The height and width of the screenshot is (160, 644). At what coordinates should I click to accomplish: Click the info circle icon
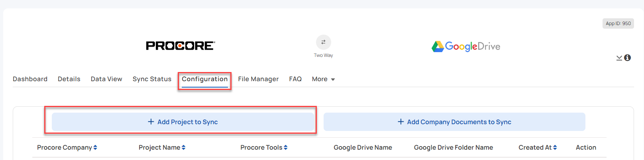627,58
